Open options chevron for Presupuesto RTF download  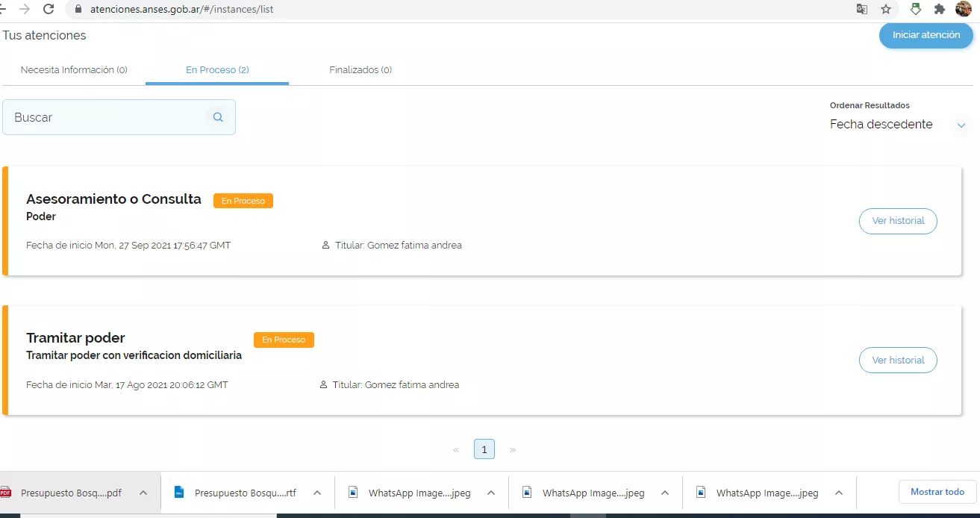pos(317,493)
